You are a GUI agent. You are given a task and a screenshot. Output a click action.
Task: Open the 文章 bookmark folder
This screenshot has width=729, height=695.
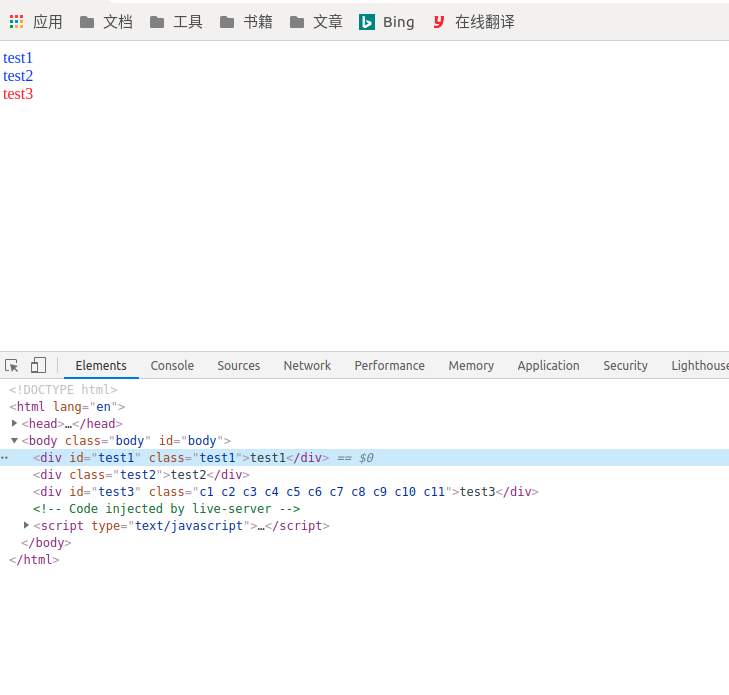316,22
